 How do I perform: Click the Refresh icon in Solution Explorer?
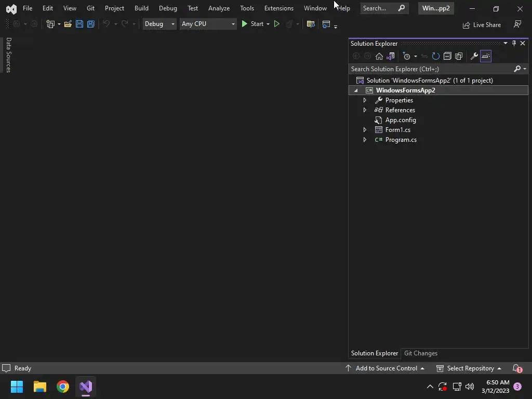[x=436, y=56]
